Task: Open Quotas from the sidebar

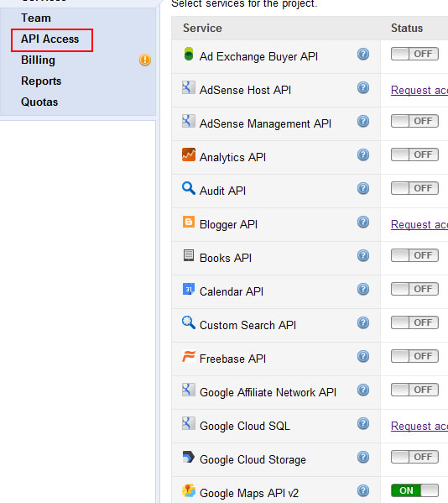Action: (39, 102)
